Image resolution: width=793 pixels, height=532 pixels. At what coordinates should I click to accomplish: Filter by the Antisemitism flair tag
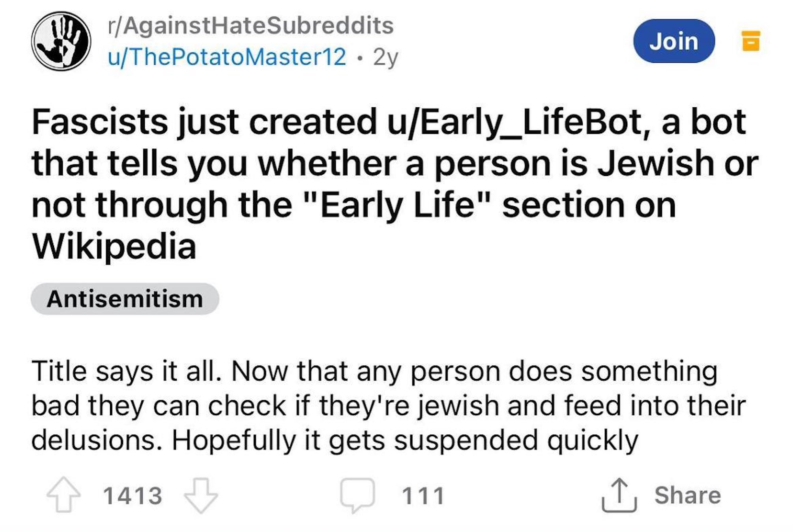pos(125,299)
